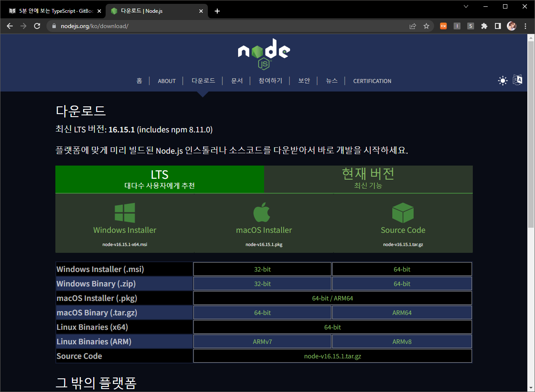Click node-v16.15.1.pkg filename
The height and width of the screenshot is (392, 535).
click(264, 245)
